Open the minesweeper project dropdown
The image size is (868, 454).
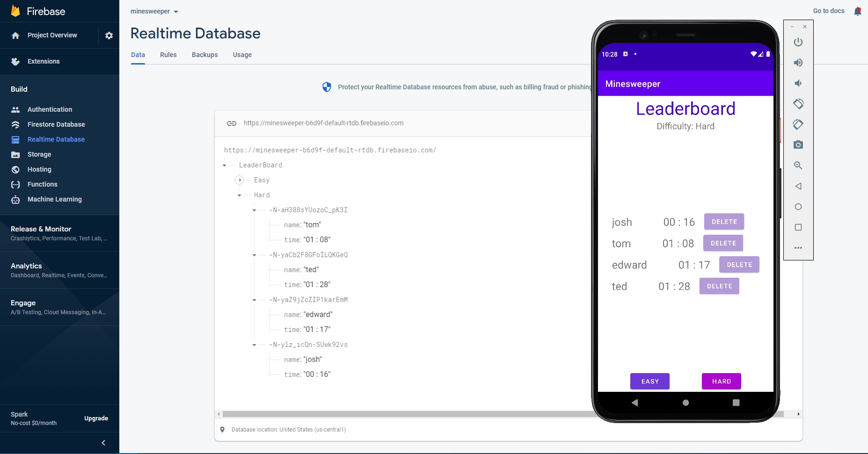[154, 11]
